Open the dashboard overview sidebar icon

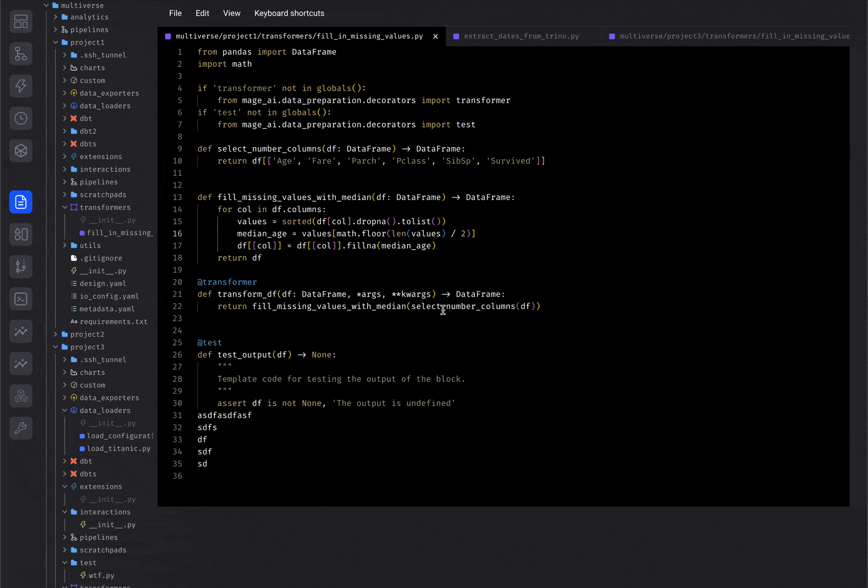click(21, 22)
